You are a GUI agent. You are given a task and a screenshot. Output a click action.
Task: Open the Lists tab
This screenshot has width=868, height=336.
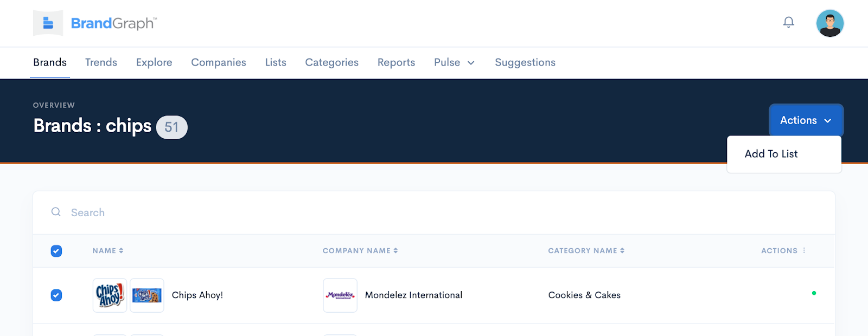tap(276, 62)
